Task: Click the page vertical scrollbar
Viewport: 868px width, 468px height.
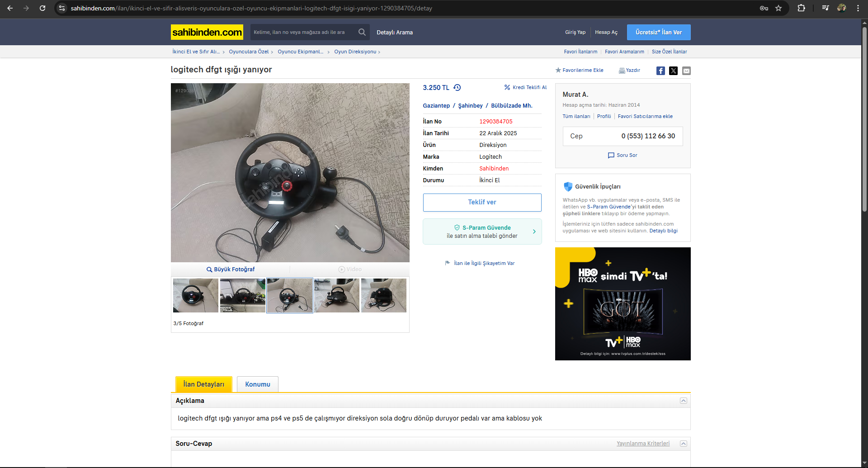Action: tap(864, 120)
